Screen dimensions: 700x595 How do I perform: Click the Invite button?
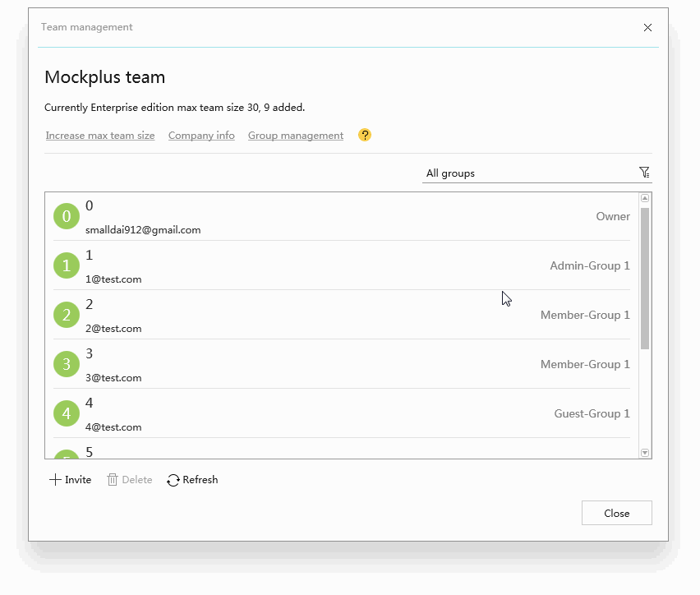70,480
